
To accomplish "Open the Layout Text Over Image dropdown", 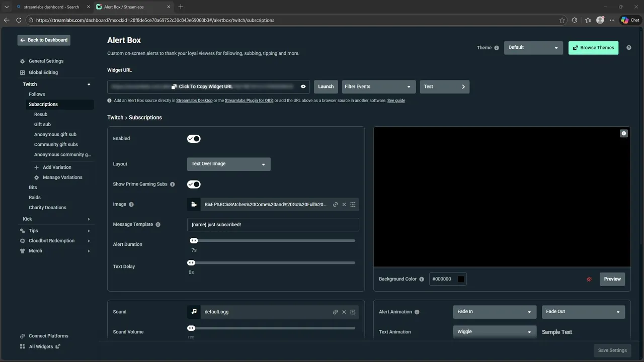I will point(229,164).
